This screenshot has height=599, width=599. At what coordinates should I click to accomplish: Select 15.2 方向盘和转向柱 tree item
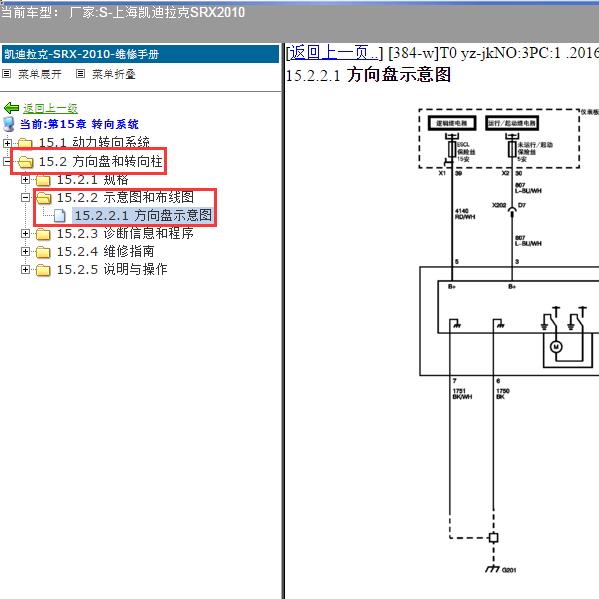pyautogui.click(x=100, y=162)
